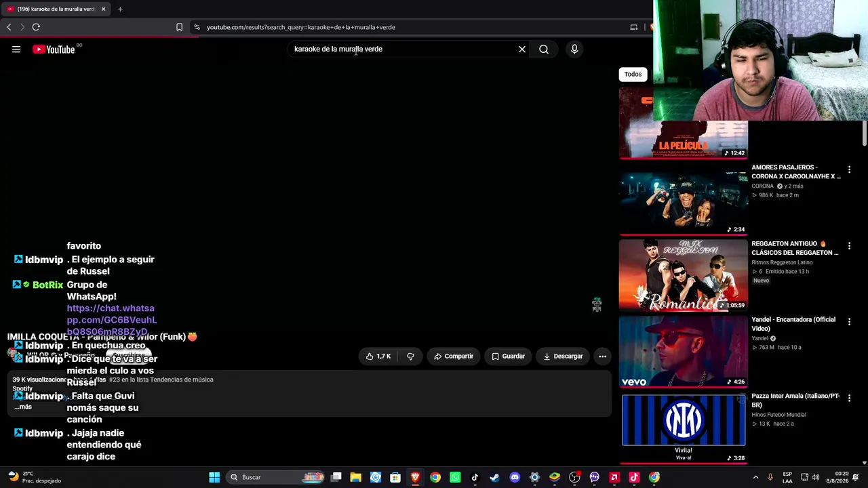The height and width of the screenshot is (488, 868).
Task: Bookmark this page in the address bar
Action: pyautogui.click(x=179, y=27)
